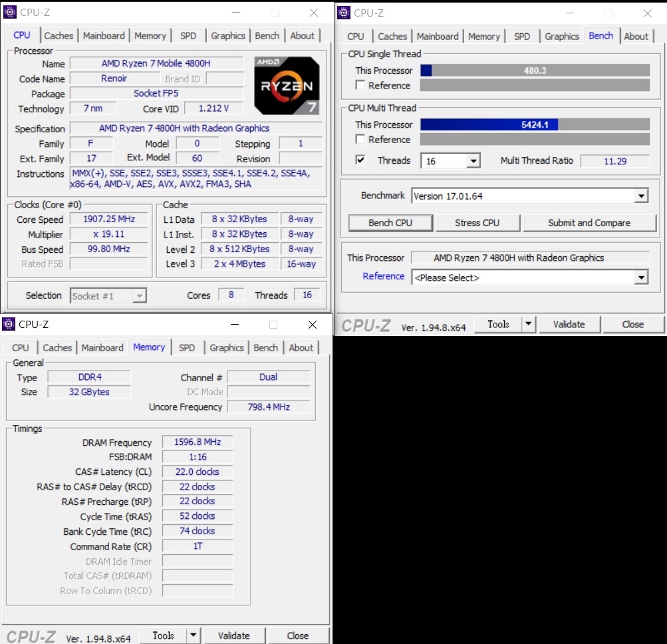Viewport: 667px width, 644px height.
Task: Enable the Multi Thread Reference checkbox
Action: [360, 139]
